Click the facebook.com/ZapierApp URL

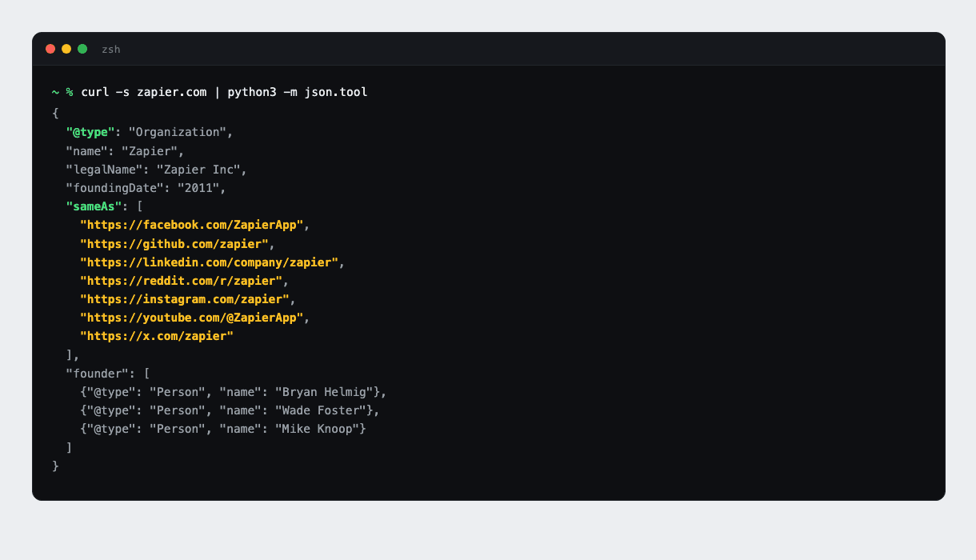[x=191, y=225]
